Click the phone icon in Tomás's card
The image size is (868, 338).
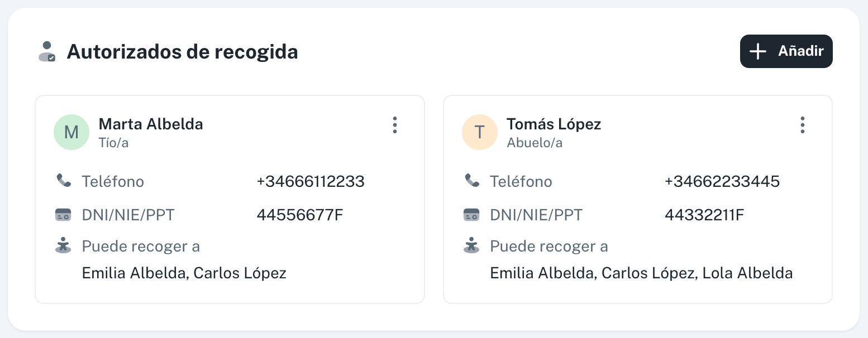coord(472,180)
